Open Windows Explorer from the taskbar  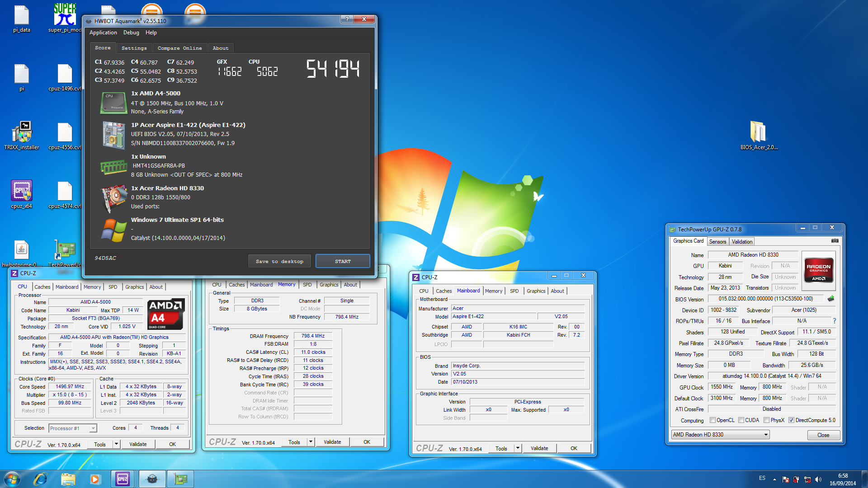tap(68, 479)
